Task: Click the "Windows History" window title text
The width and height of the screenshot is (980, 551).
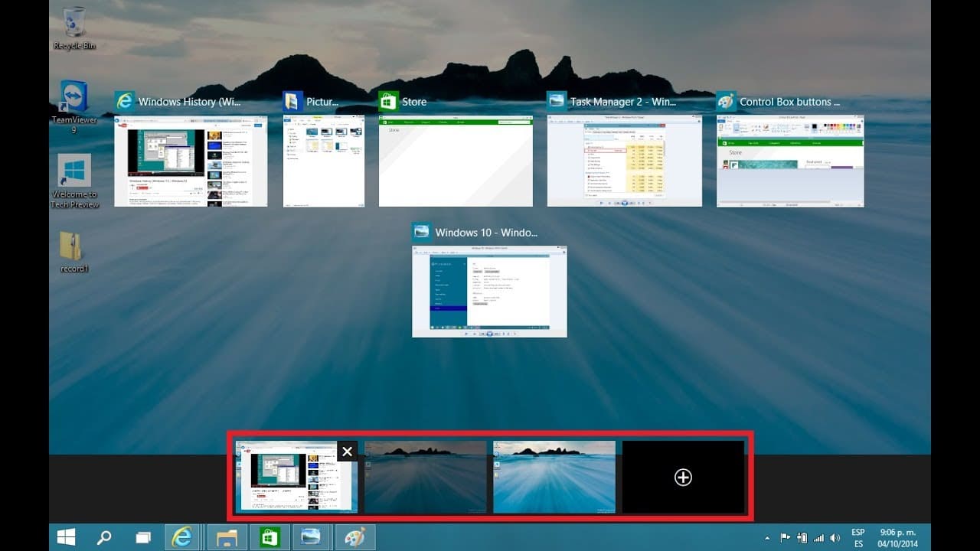Action: tap(190, 102)
